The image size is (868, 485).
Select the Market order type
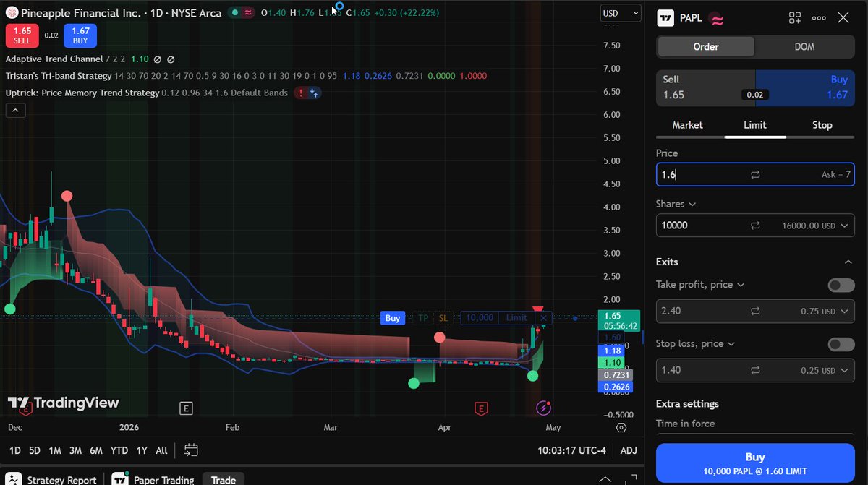687,125
